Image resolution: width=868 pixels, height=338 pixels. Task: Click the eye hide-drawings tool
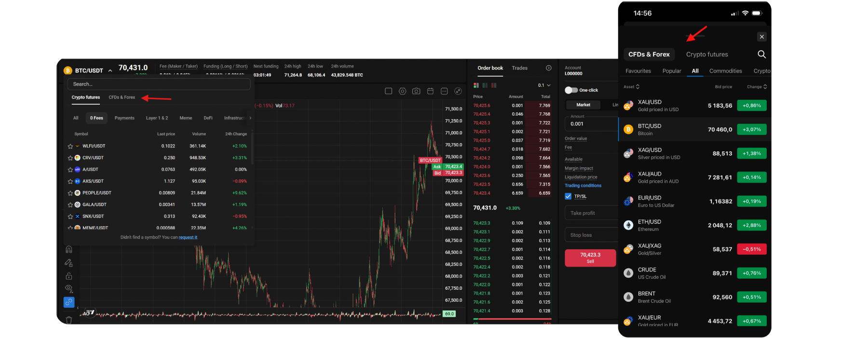click(69, 289)
